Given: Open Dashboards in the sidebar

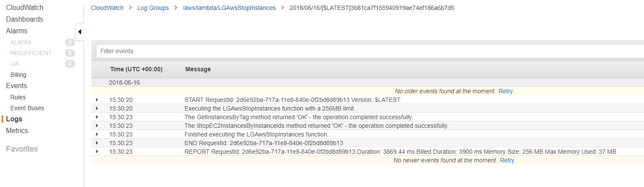Looking at the screenshot, I should click(25, 19).
